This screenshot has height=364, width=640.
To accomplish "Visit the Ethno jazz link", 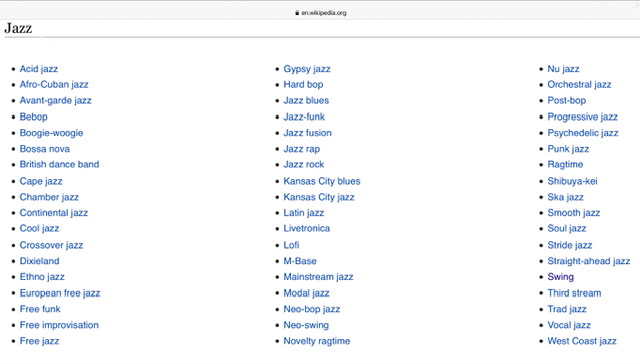I will 42,277.
